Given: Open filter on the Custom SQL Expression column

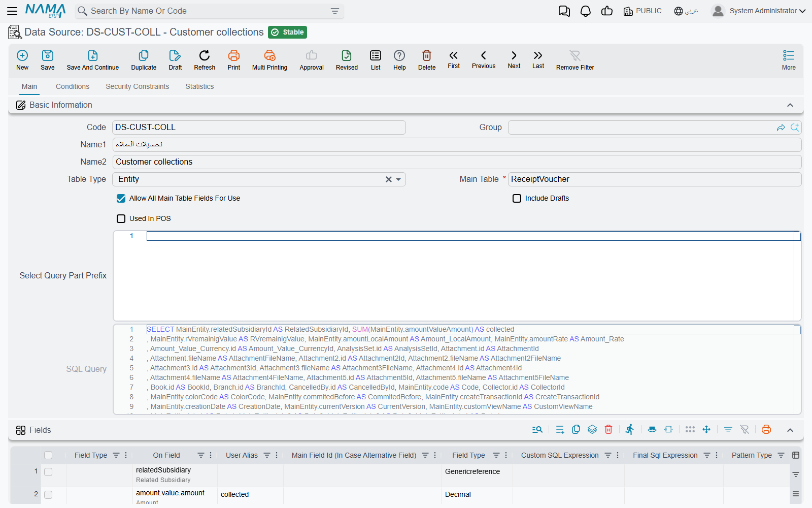Looking at the screenshot, I should coord(608,455).
